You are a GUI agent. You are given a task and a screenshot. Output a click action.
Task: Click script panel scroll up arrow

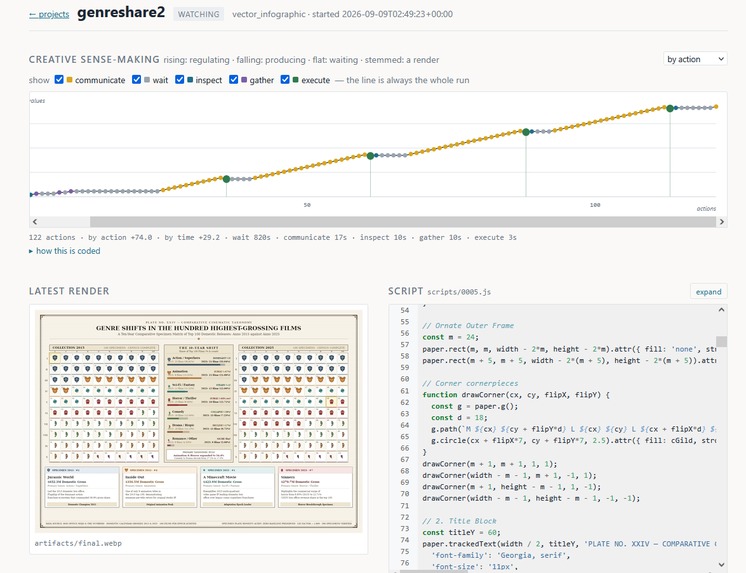[x=721, y=310]
